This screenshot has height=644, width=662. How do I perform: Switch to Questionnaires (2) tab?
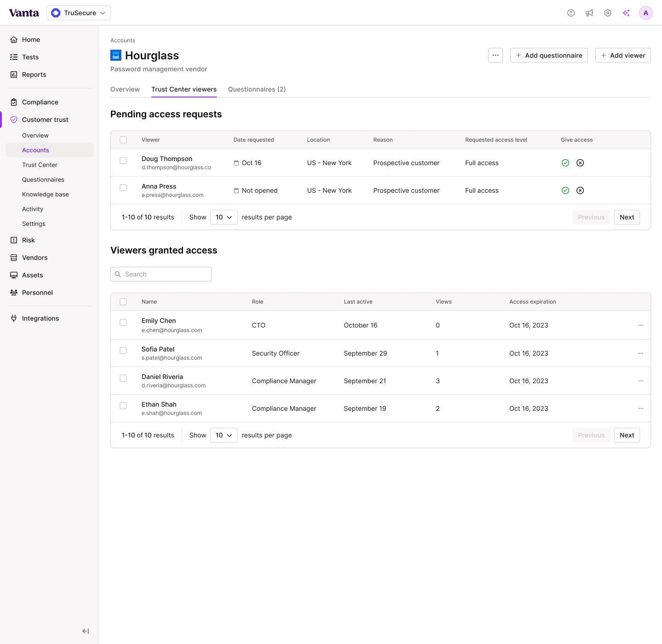tap(257, 89)
